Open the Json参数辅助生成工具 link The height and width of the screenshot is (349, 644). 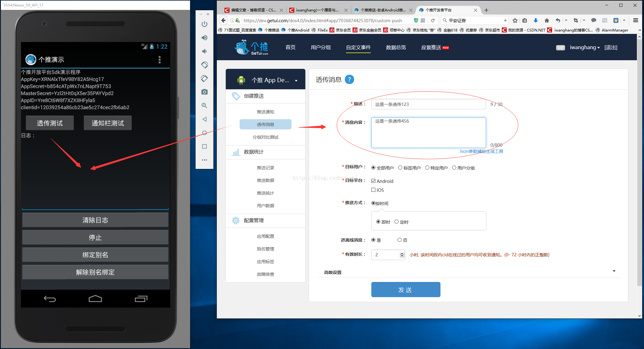(481, 151)
